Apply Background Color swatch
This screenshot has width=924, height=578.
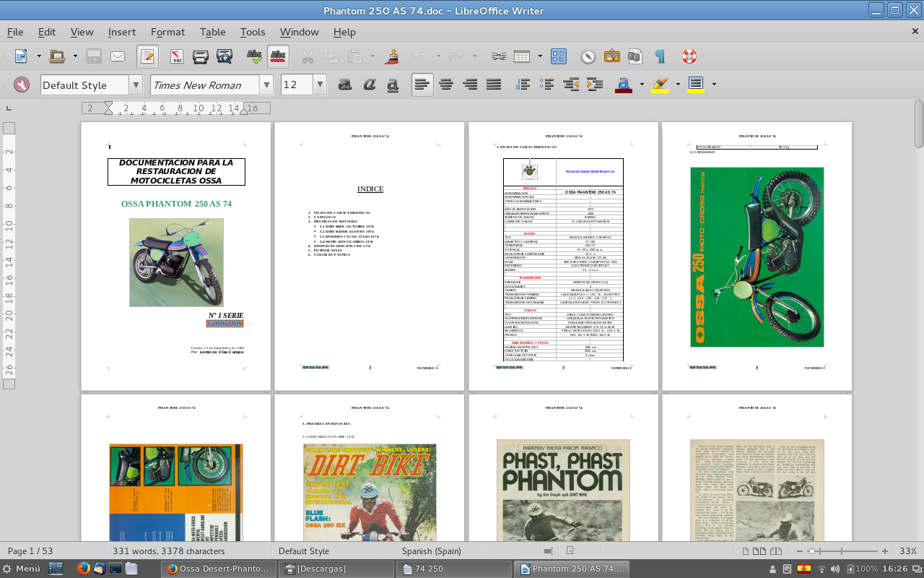click(x=696, y=85)
